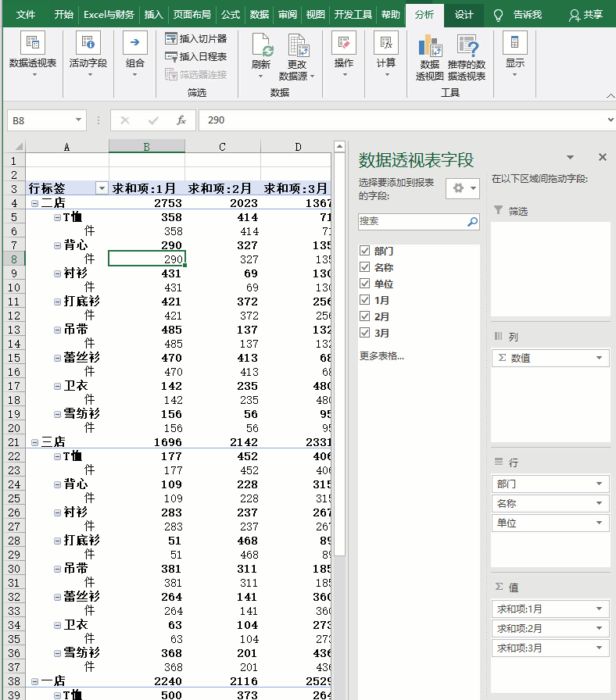The image size is (616, 700).
Task: Close the 数据透视表字段 pane
Action: click(603, 157)
